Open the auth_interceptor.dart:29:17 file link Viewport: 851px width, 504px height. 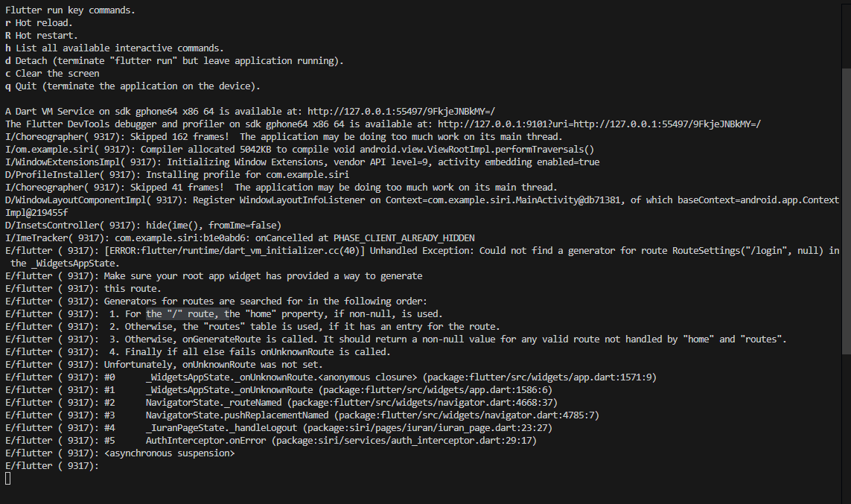[408, 440]
